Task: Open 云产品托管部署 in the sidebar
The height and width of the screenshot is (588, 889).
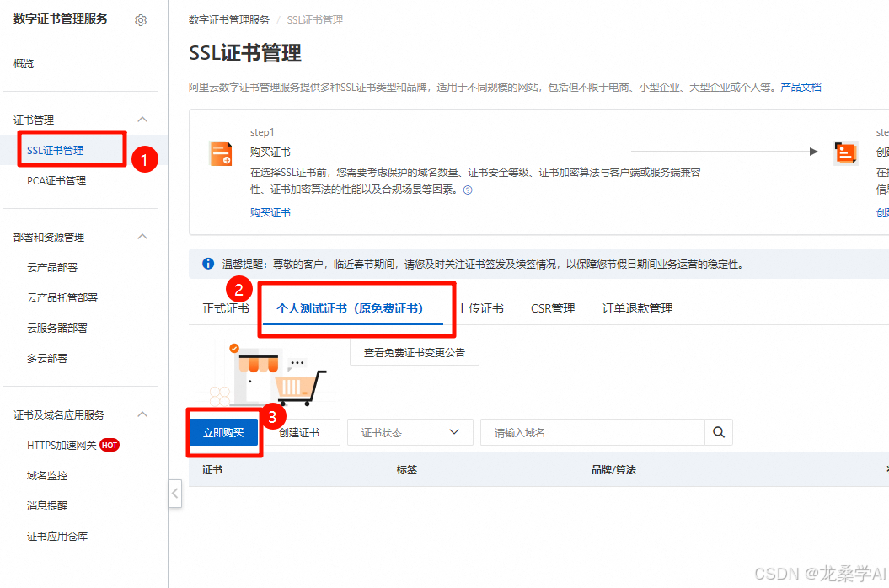Action: 62,297
